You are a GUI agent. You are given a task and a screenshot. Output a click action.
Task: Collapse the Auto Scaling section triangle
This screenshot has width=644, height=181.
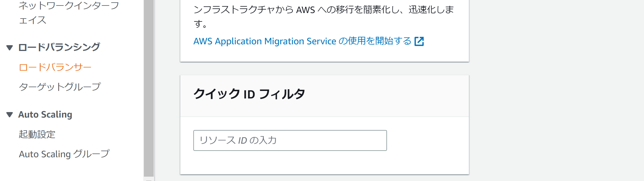click(x=10, y=115)
